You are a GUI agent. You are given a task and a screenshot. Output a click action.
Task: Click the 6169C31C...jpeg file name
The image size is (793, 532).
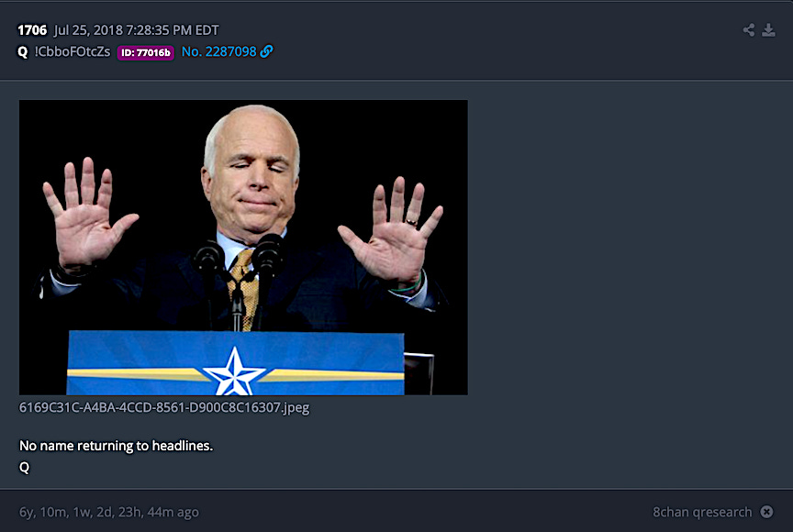[164, 407]
